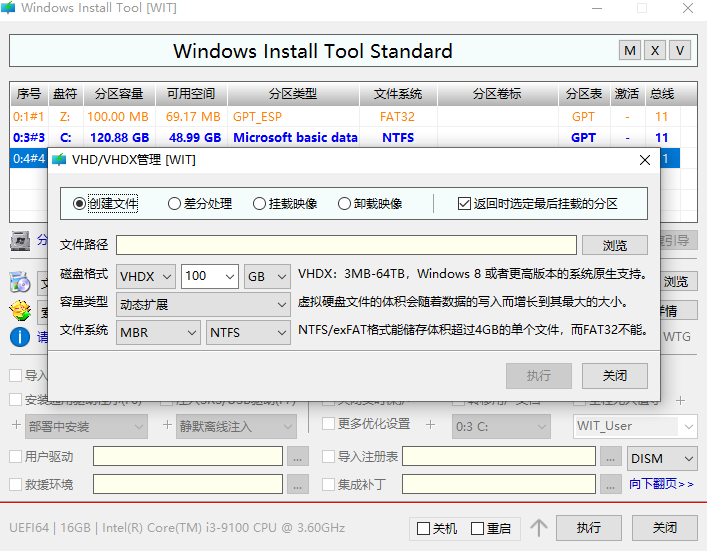Open the 静默离线注入 dropdown
Image resolution: width=707 pixels, height=551 pixels.
(236, 426)
